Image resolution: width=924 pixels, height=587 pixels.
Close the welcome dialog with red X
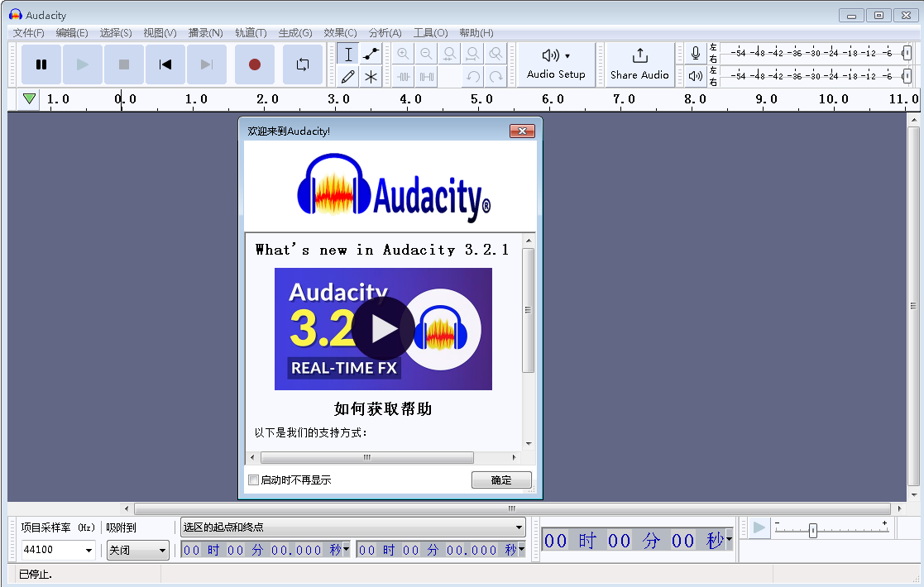coord(522,131)
